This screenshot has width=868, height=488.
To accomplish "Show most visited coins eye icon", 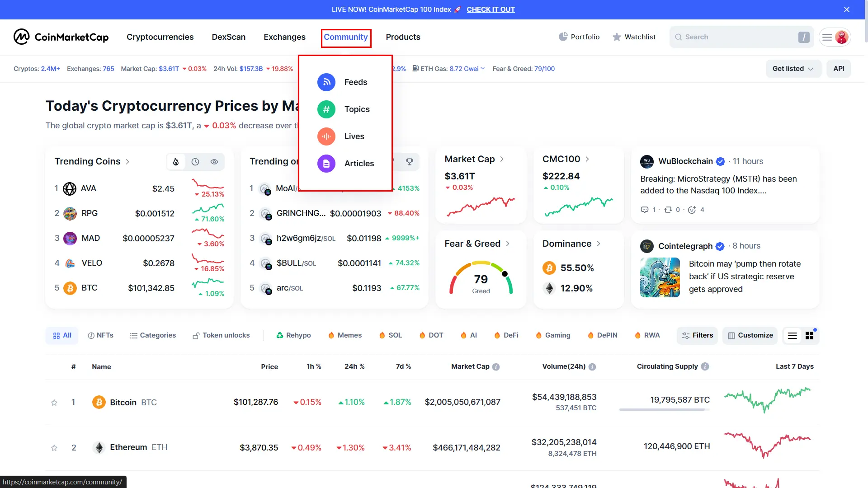I will (214, 162).
